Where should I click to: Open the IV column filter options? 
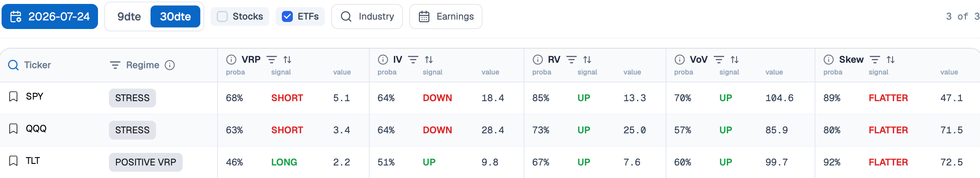tap(413, 60)
